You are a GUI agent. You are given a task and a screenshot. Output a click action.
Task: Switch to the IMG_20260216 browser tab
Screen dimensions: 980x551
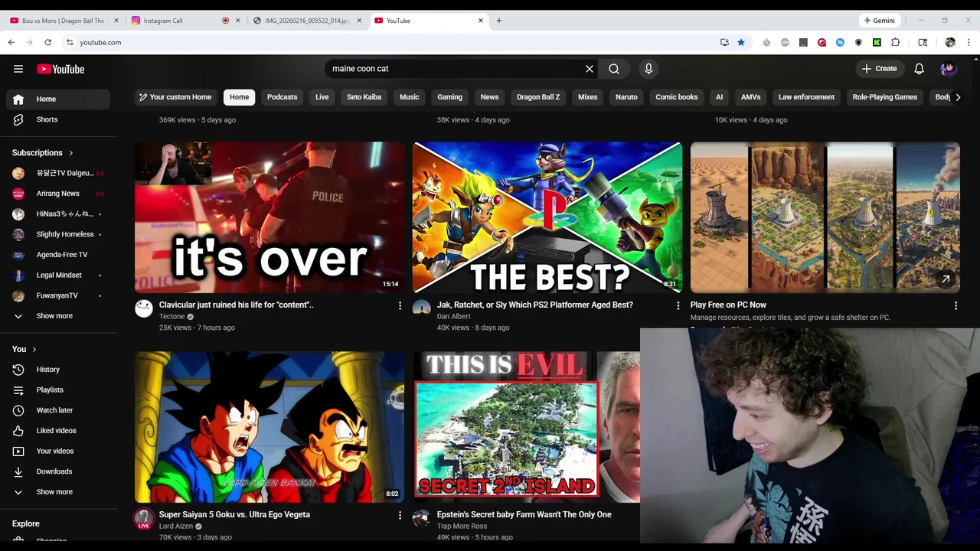pos(308,21)
